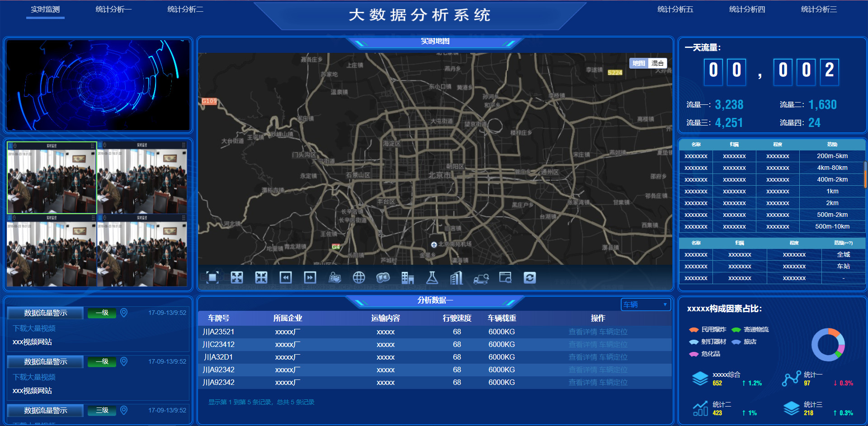Toggle 危化品 legend item
This screenshot has height=426, width=868.
click(x=705, y=354)
